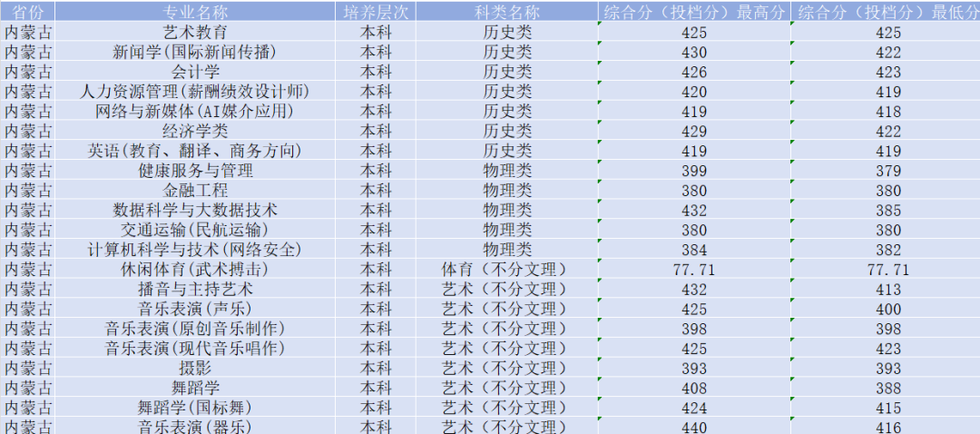Select 艺术(不分文理) in 播音与主持艺术 row
Screen dimensions: 980x434
point(507,289)
